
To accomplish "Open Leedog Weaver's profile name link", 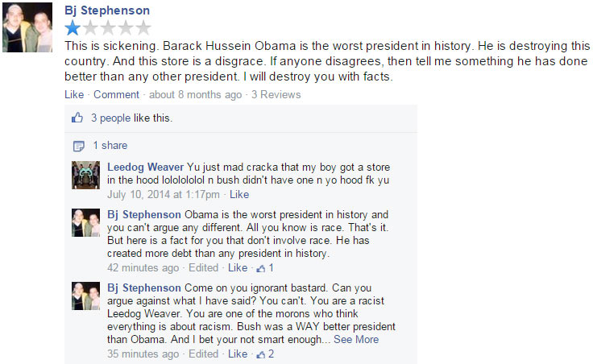I will 145,167.
